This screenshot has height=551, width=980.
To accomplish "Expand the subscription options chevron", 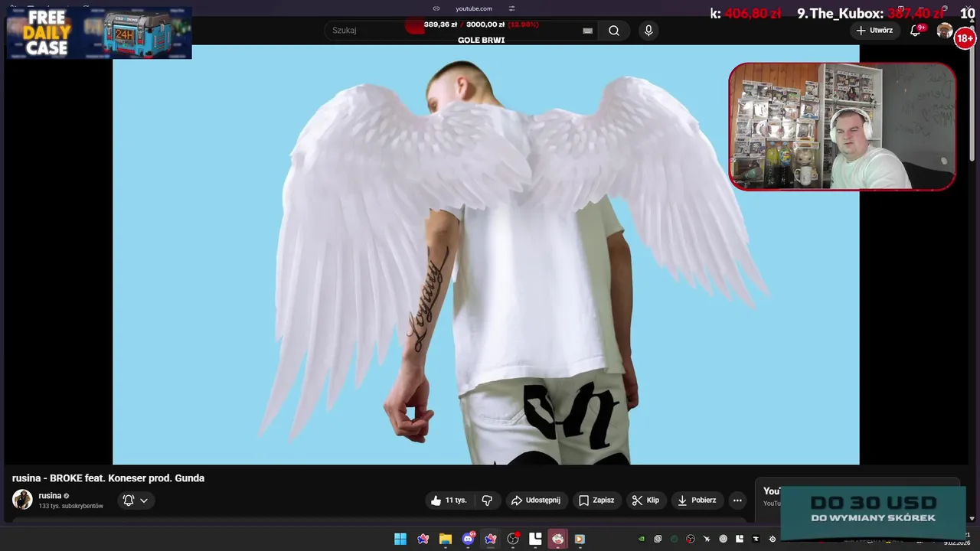I will click(x=144, y=500).
